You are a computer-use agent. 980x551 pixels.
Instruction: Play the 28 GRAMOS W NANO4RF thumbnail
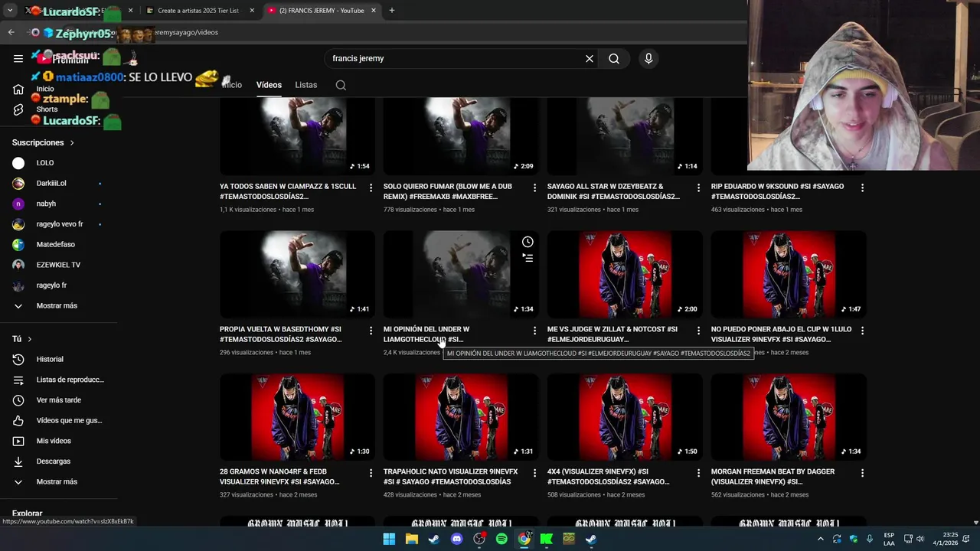297,416
